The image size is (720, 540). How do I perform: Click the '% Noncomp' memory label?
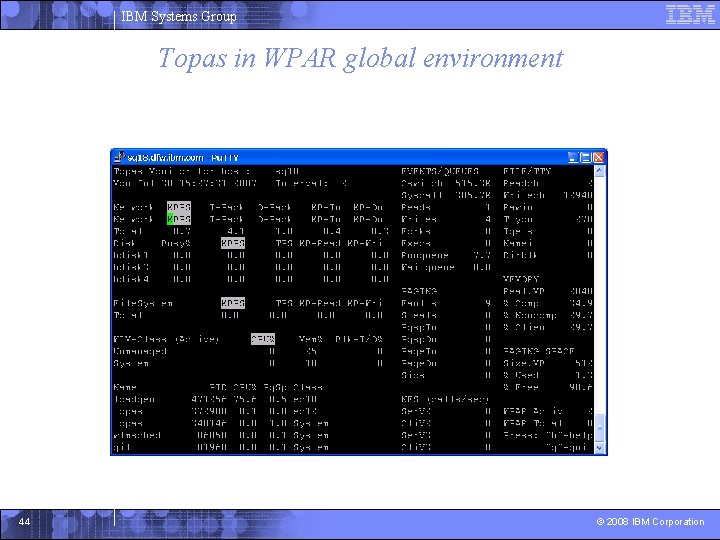click(530, 315)
